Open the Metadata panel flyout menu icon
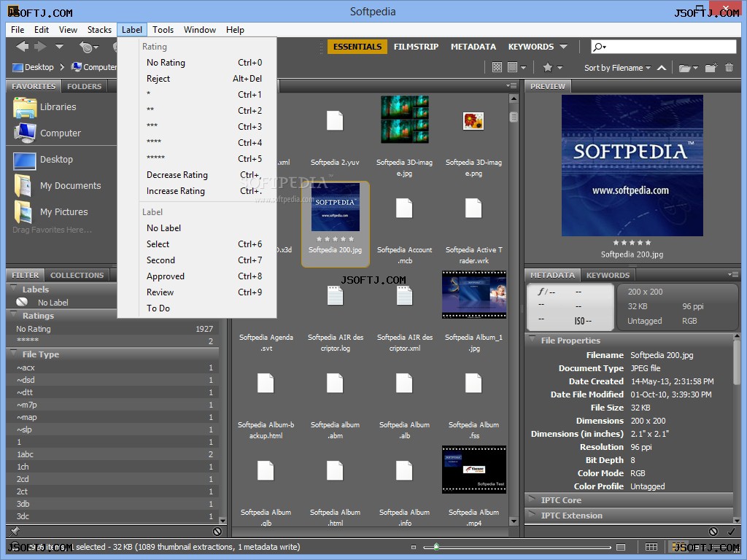 pyautogui.click(x=732, y=275)
